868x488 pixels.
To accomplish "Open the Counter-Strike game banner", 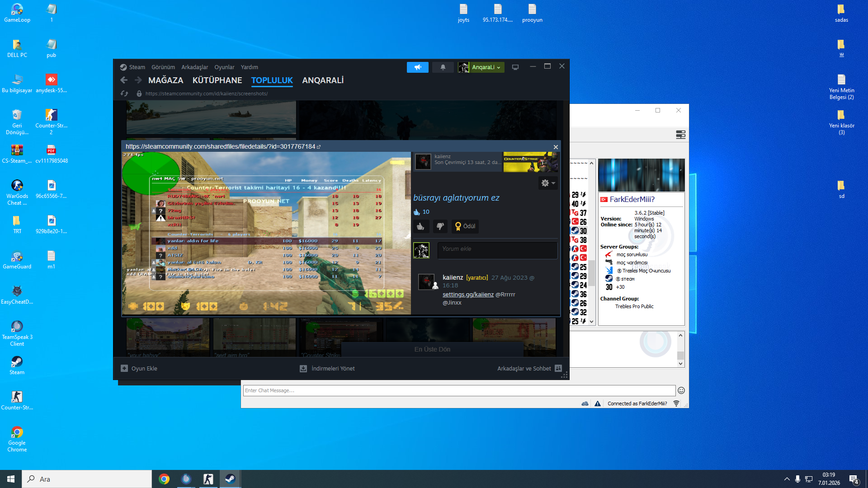I will (x=531, y=162).
